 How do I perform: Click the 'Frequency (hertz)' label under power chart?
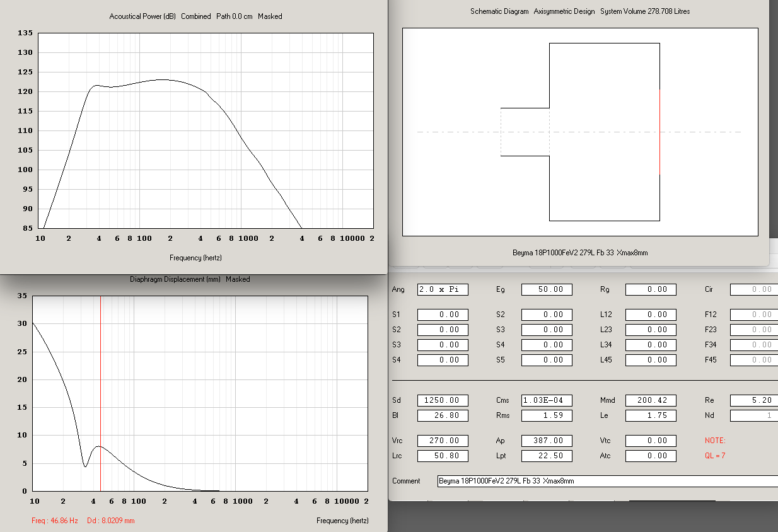click(x=195, y=258)
